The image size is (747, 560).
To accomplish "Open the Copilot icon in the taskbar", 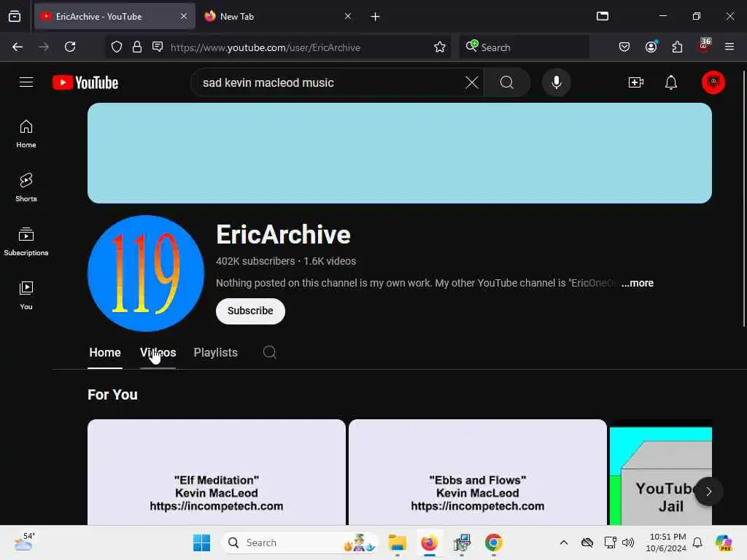I will coord(723,542).
